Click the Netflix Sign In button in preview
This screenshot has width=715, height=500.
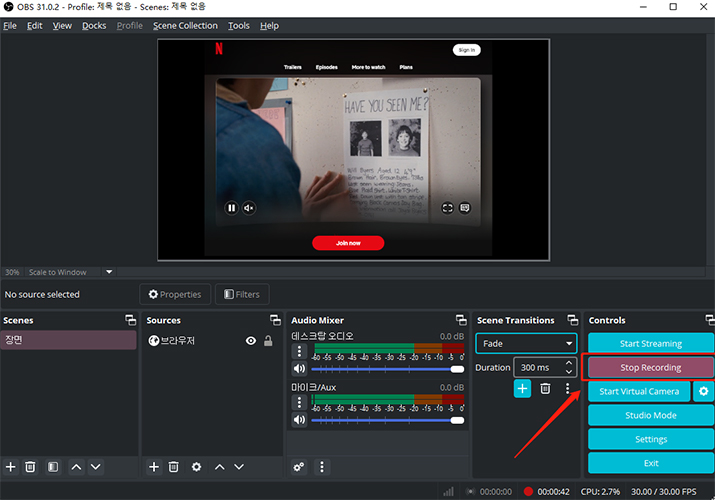click(466, 50)
